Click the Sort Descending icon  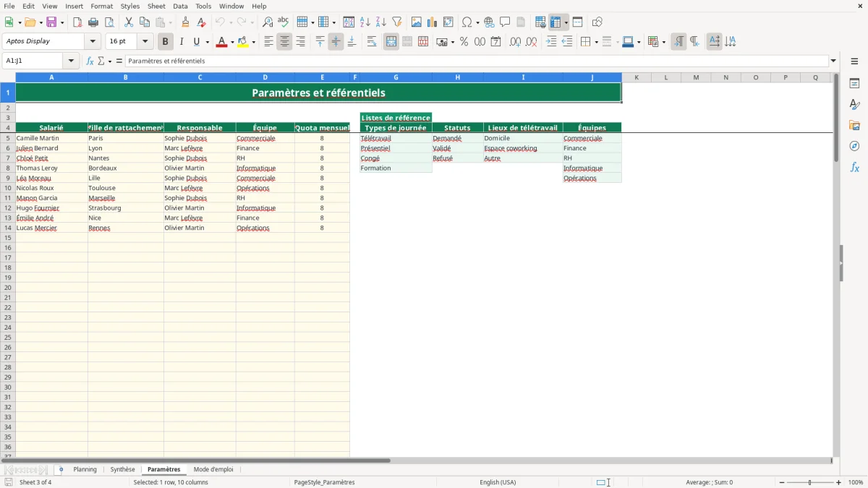[x=381, y=22]
